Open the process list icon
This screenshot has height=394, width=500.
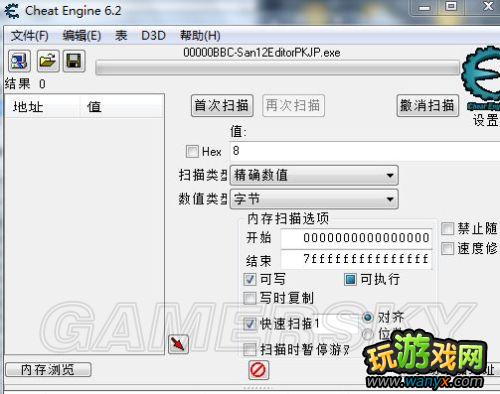coord(19,61)
